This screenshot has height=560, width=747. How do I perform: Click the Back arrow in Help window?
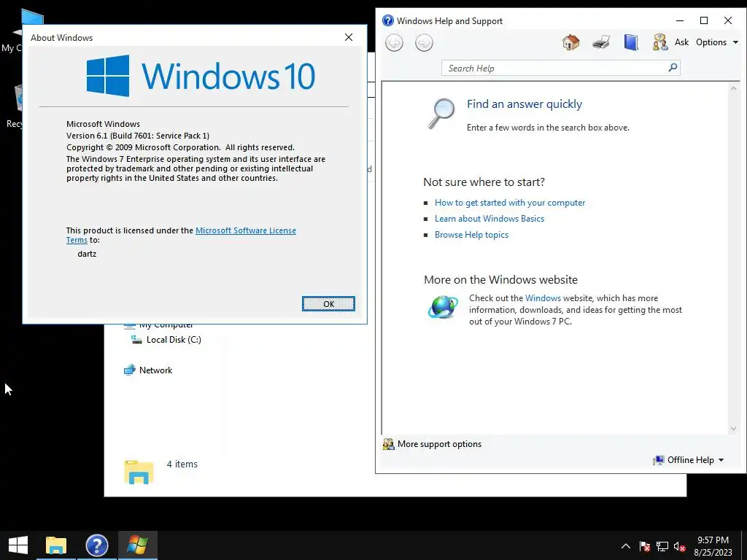pyautogui.click(x=394, y=43)
